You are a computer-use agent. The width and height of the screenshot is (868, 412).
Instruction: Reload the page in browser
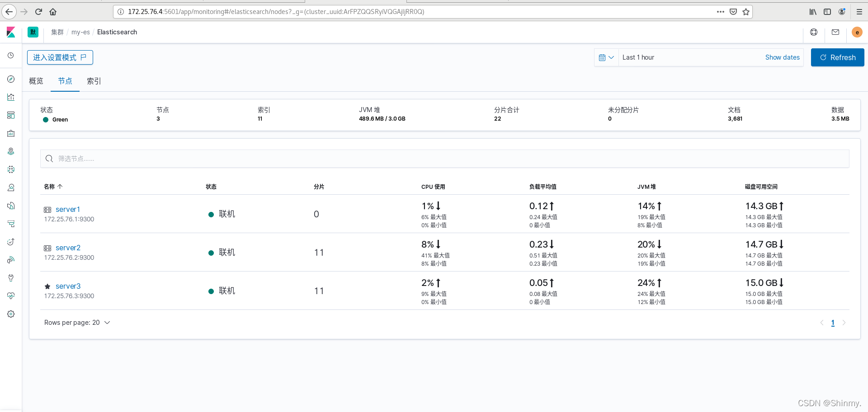[x=38, y=12]
